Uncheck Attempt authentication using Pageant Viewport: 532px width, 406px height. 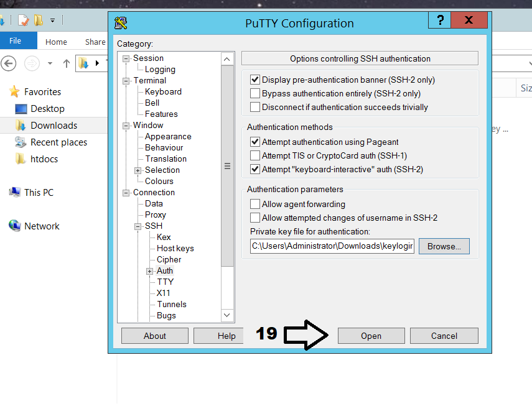[x=254, y=142]
